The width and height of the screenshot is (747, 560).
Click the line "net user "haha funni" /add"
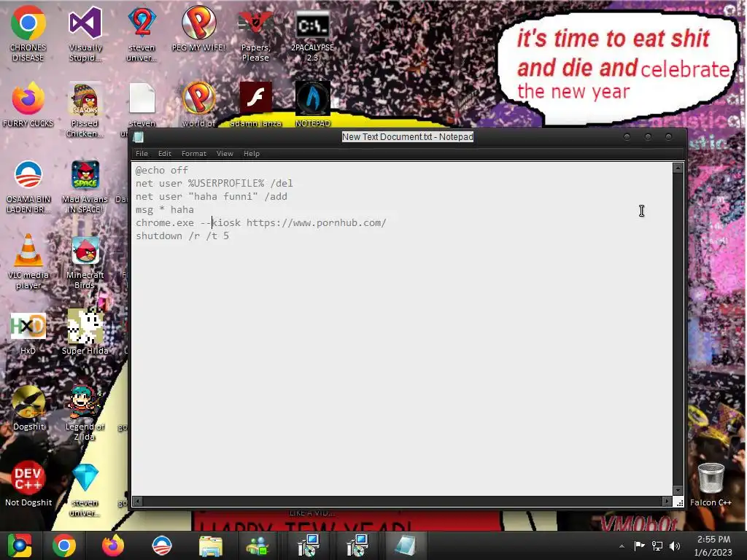click(x=211, y=196)
